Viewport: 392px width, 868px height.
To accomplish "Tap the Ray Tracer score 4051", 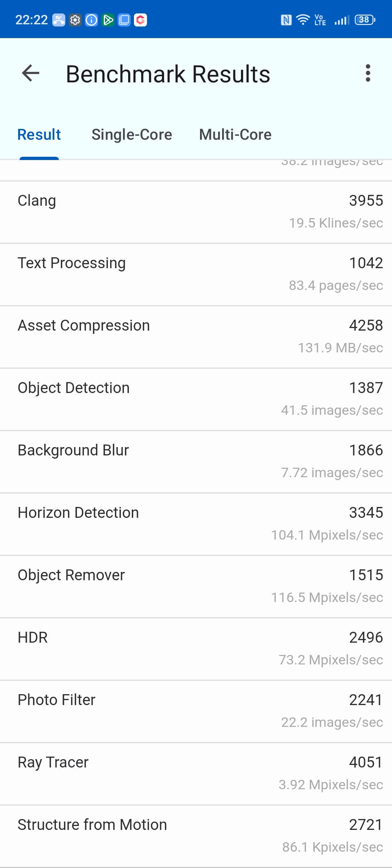I will (366, 762).
